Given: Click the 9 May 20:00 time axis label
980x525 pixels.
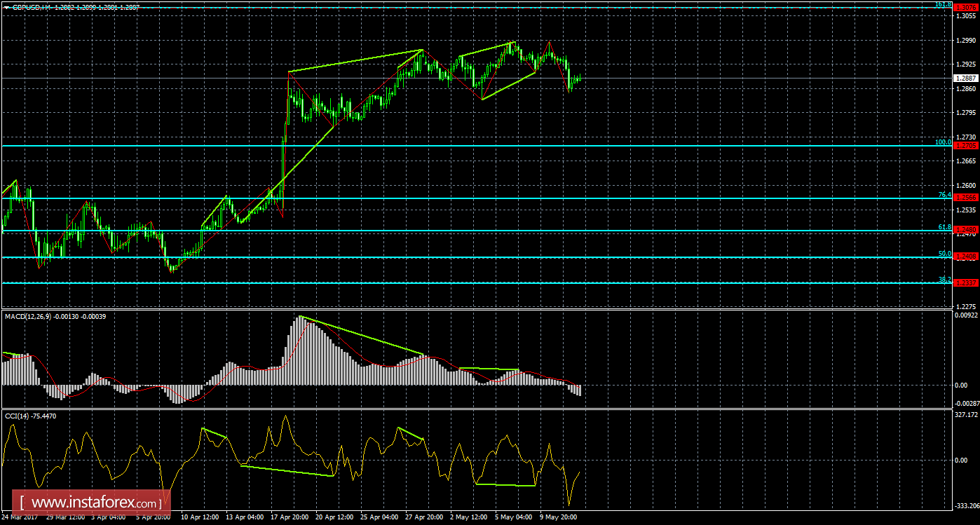Looking at the screenshot, I should click(559, 517).
